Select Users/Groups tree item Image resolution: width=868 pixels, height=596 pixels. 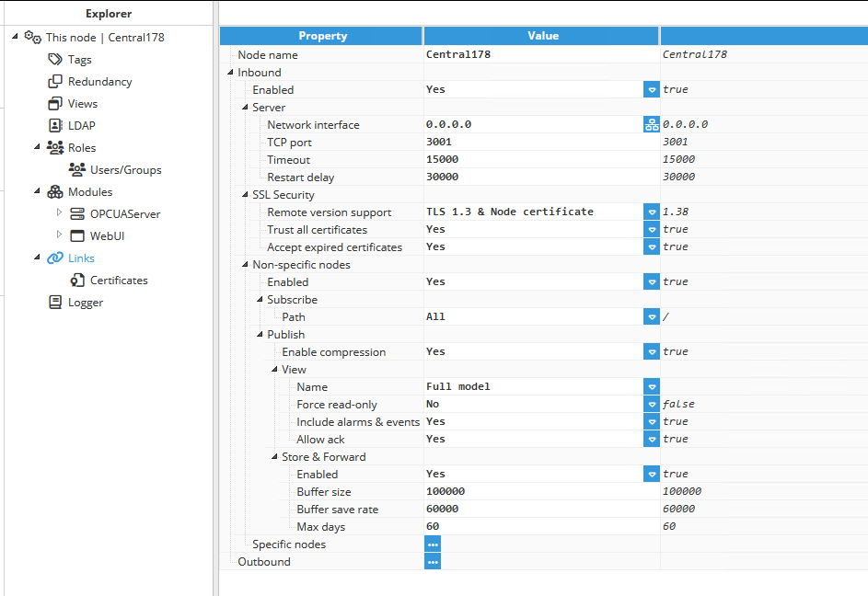point(126,170)
